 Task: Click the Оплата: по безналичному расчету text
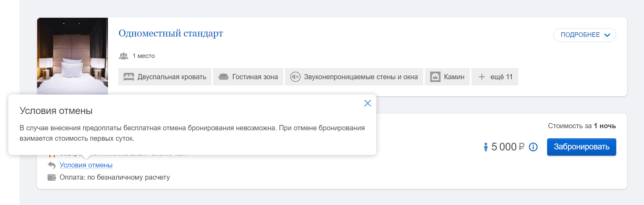[115, 177]
